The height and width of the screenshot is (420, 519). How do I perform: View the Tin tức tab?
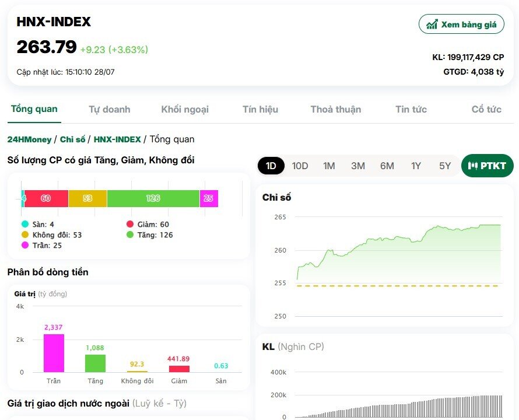[411, 109]
